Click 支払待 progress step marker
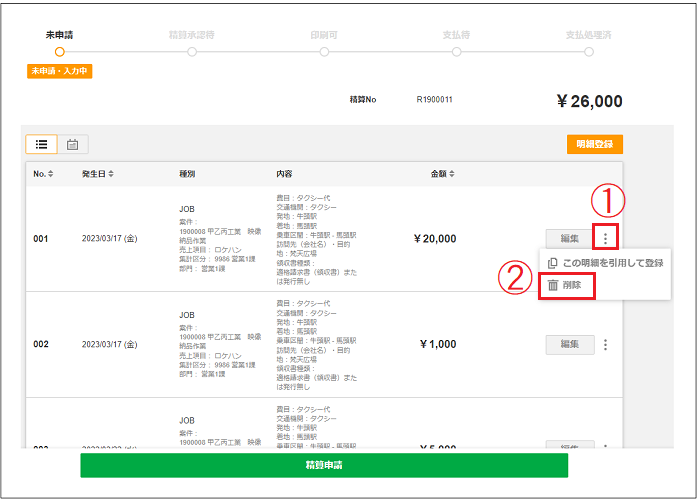 click(456, 52)
